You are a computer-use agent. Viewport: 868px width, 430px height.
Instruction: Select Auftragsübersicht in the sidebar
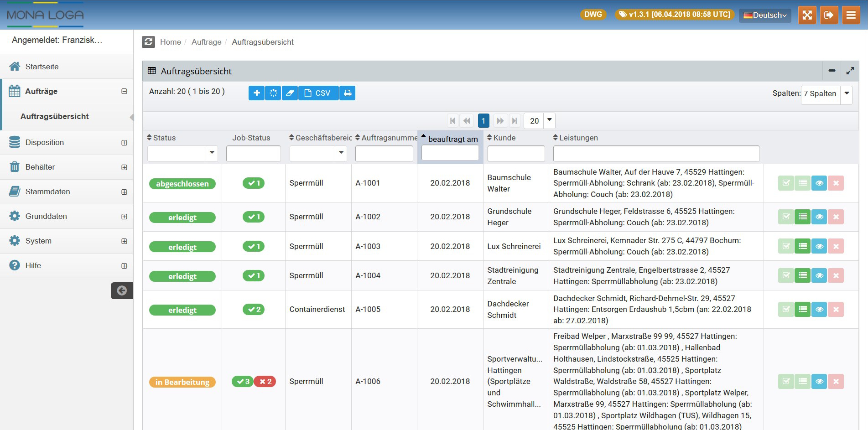55,116
